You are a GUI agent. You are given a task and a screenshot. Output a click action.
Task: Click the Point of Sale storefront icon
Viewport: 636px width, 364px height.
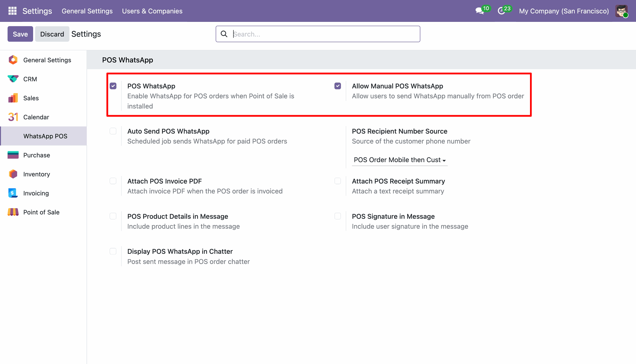point(13,212)
